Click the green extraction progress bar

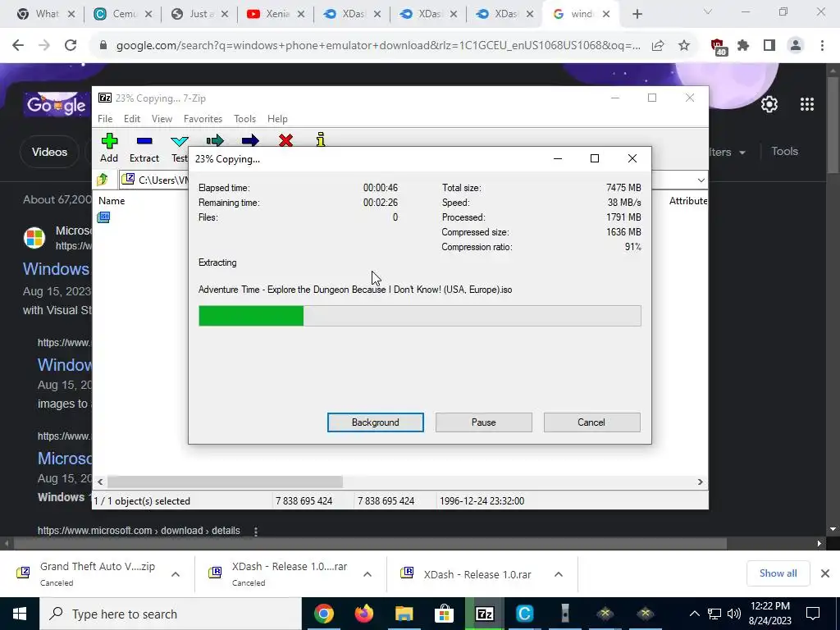coord(251,316)
